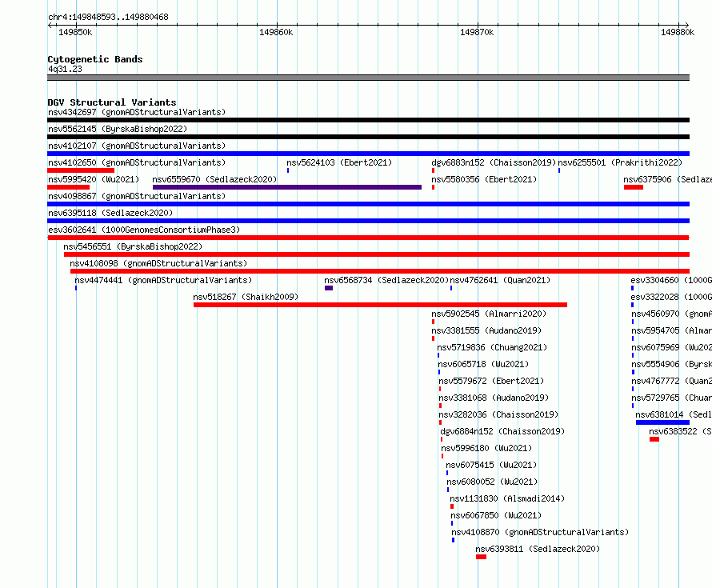Click the 4q31.23 cytogenetic band bar
Viewport: 712px width, 588px height.
click(368, 78)
